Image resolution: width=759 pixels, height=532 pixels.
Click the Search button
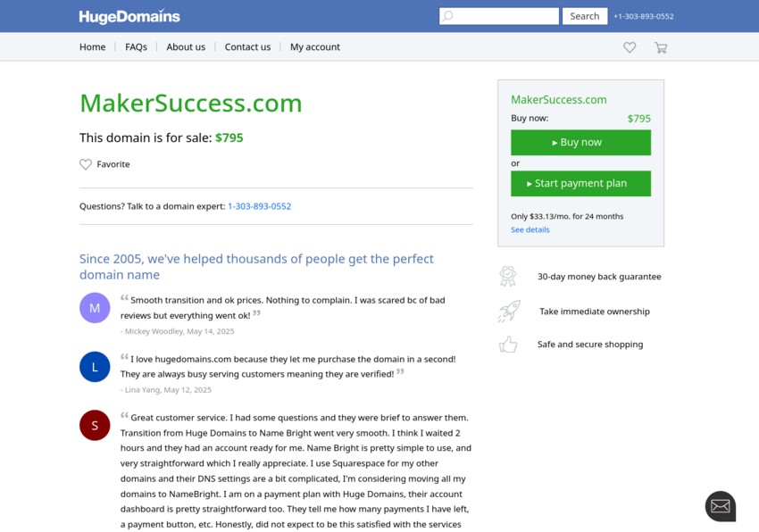point(585,16)
